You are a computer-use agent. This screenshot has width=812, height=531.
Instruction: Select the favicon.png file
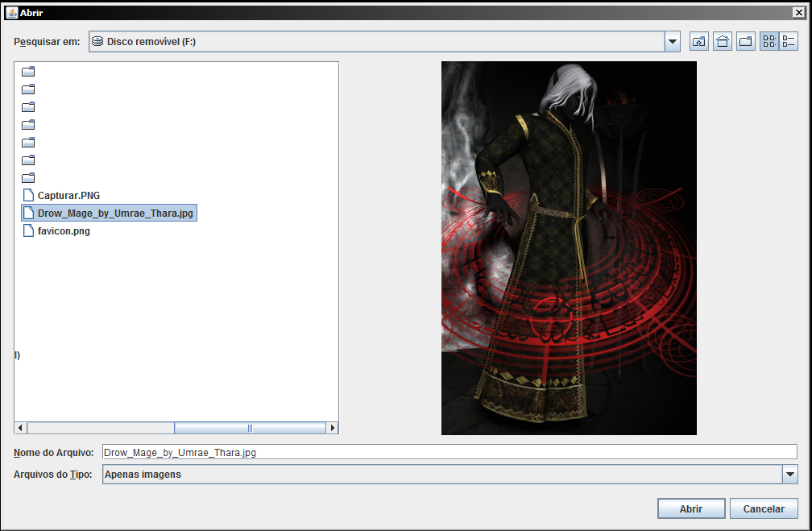(57, 231)
